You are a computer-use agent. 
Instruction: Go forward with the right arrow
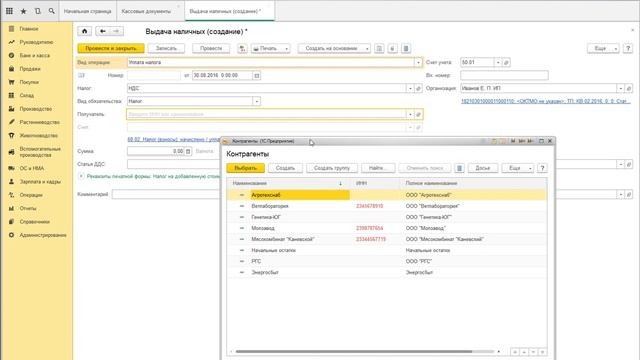tap(116, 31)
